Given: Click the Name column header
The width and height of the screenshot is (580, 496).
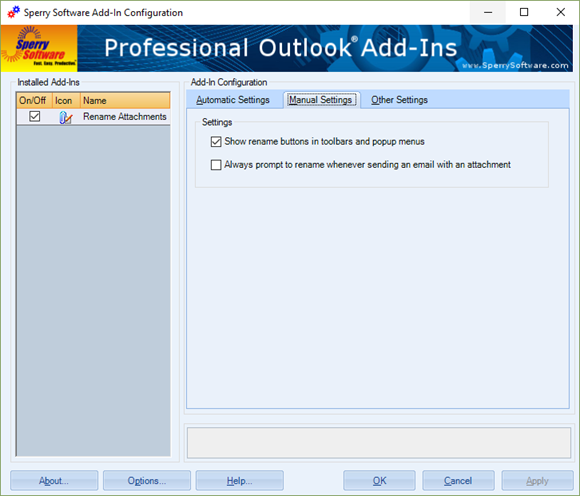Looking at the screenshot, I should (125, 101).
